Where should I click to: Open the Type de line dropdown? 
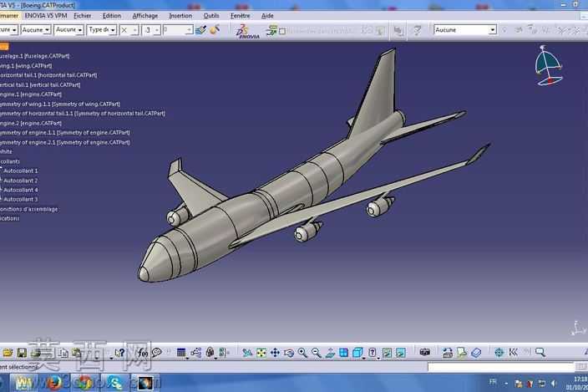coord(102,29)
